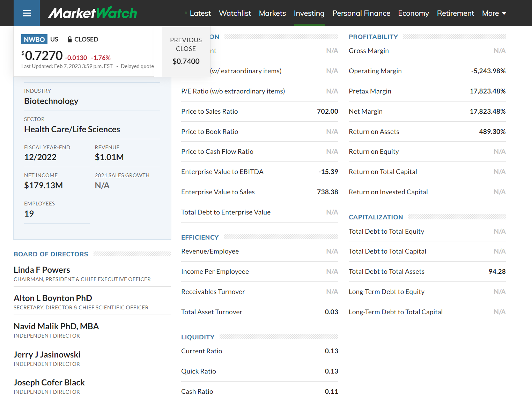This screenshot has width=532, height=399.
Task: Click the Capitalization section heading
Action: pos(376,217)
